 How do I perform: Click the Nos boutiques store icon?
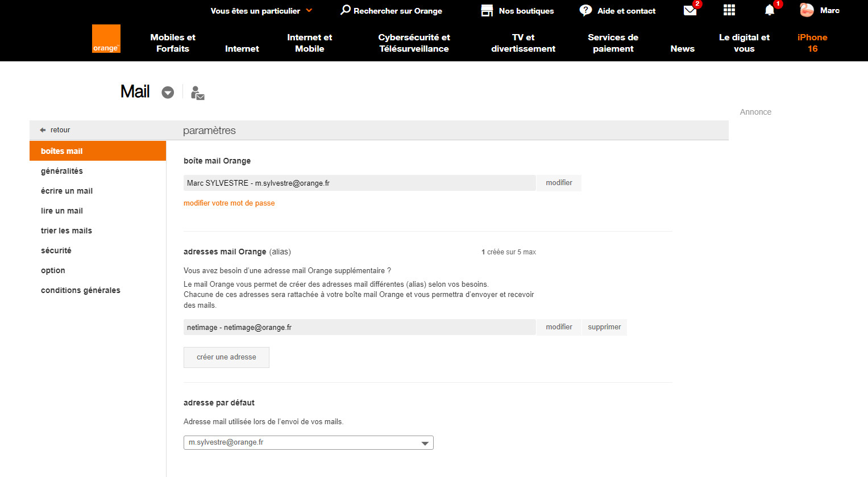click(487, 11)
